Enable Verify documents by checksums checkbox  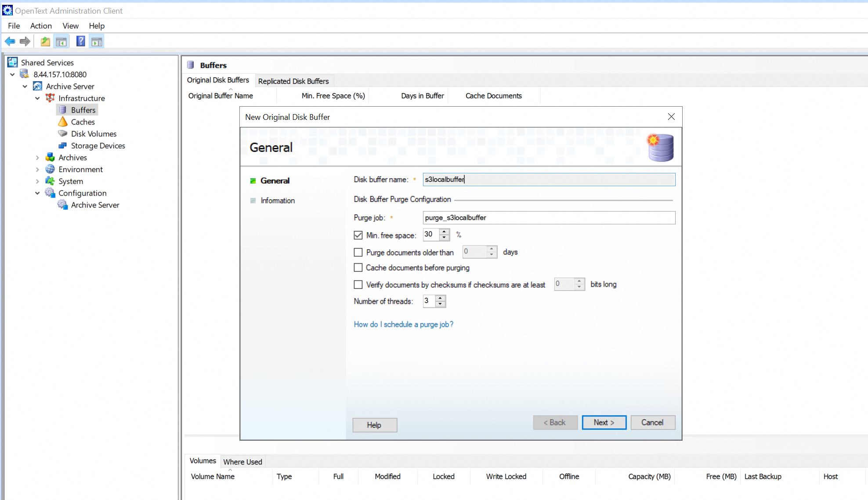[358, 285]
